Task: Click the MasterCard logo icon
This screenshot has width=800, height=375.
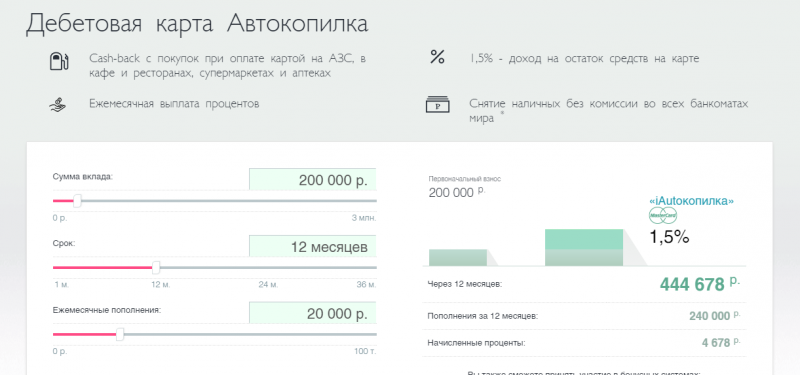Action: click(x=663, y=216)
